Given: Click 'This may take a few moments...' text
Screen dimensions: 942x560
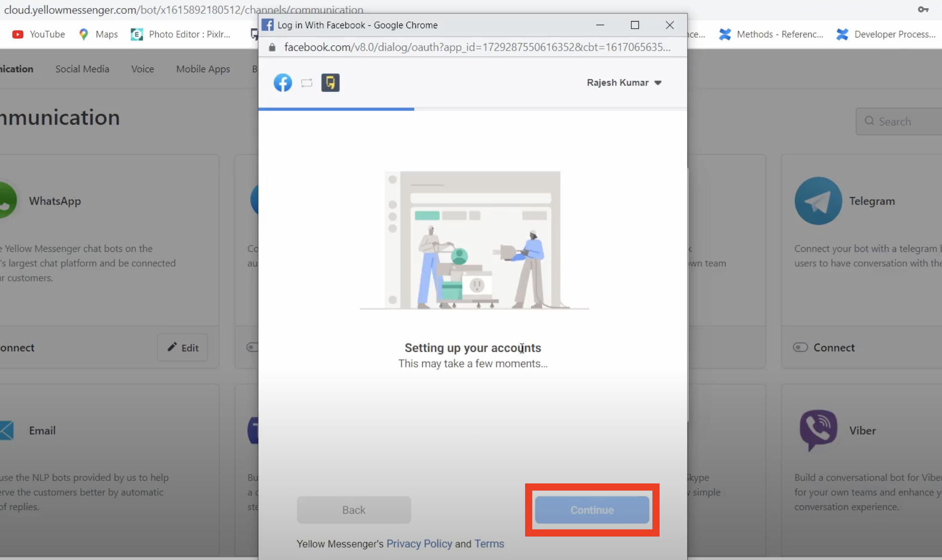Looking at the screenshot, I should tap(473, 364).
